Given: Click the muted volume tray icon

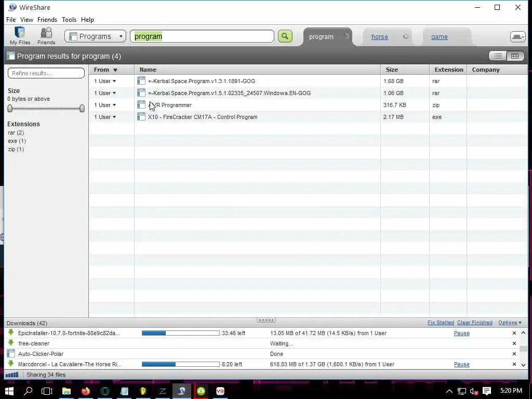Looking at the screenshot, I should click(x=474, y=391).
